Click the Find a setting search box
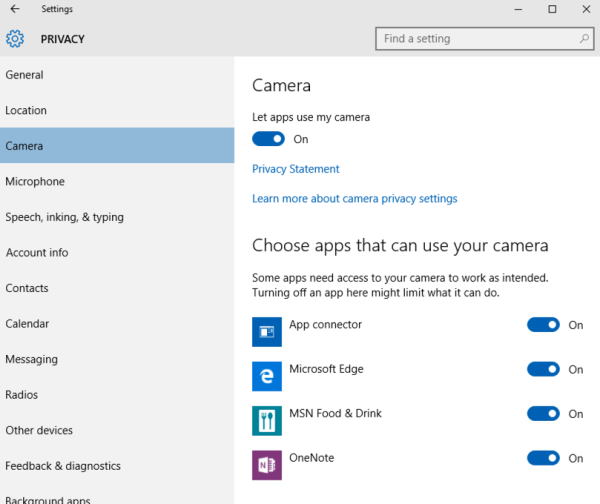 pos(484,38)
